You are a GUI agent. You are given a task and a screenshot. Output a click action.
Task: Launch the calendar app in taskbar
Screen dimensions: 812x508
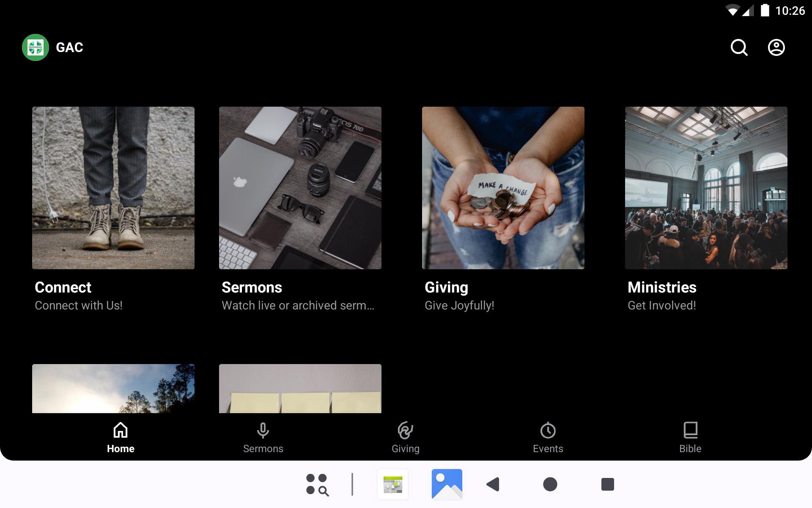[x=393, y=484]
